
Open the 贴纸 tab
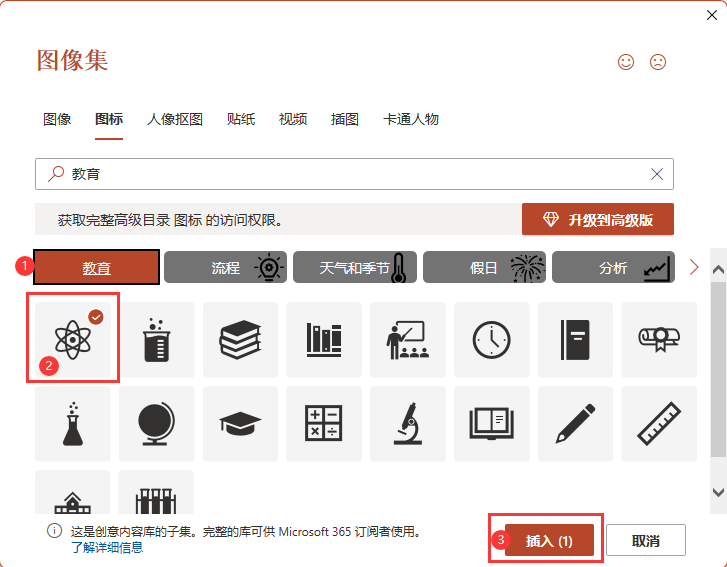(x=241, y=119)
